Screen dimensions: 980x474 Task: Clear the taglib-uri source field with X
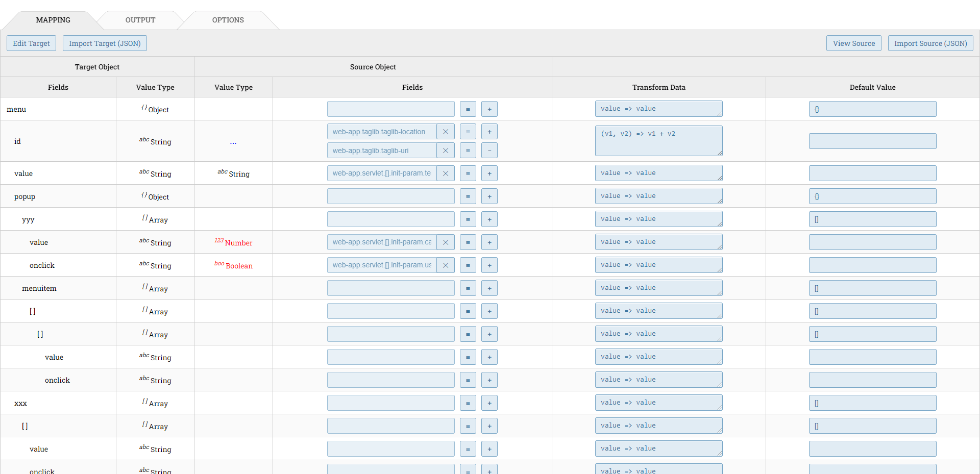tap(446, 151)
